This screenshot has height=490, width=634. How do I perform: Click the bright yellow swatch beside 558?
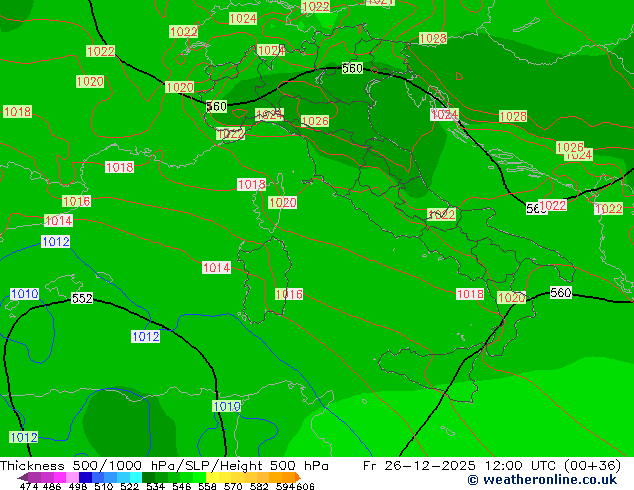212,477
